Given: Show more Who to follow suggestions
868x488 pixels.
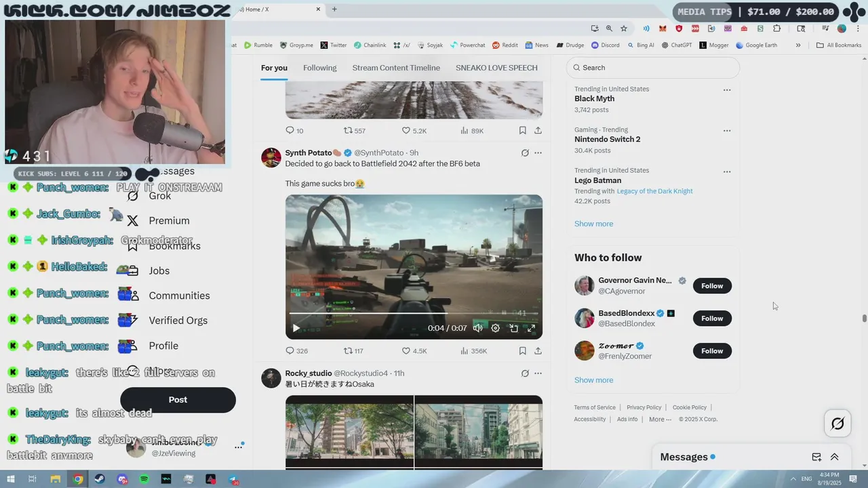Looking at the screenshot, I should point(593,380).
